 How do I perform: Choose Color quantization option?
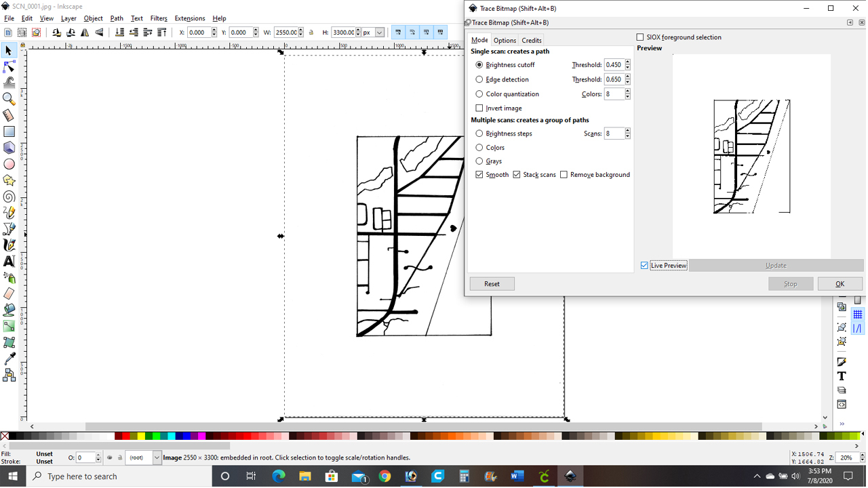(479, 94)
